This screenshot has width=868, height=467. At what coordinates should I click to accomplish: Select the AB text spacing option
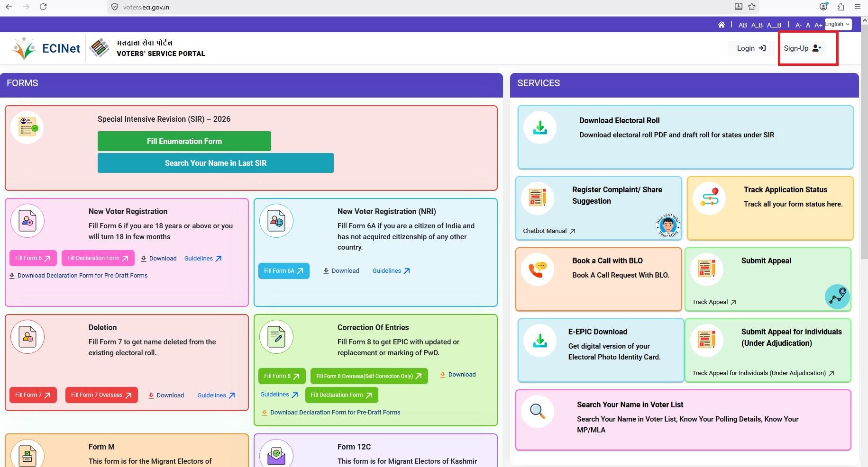pyautogui.click(x=743, y=25)
